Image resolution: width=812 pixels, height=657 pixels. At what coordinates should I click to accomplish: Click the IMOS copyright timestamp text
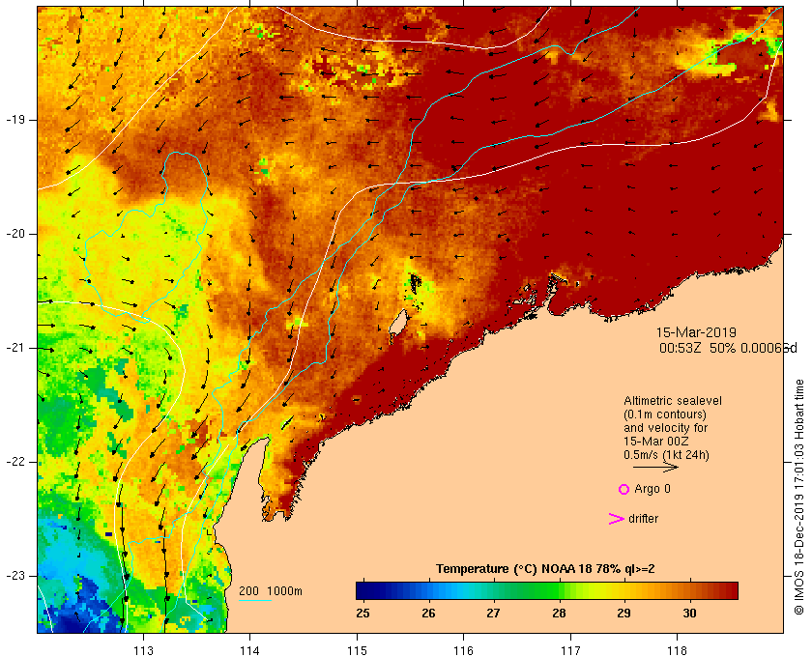coord(798,497)
